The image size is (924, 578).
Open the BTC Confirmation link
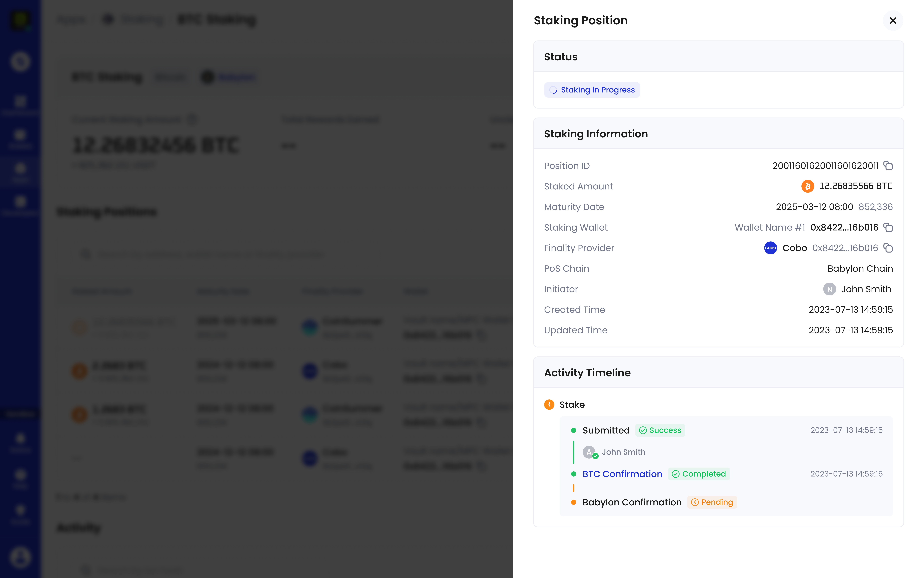click(622, 474)
